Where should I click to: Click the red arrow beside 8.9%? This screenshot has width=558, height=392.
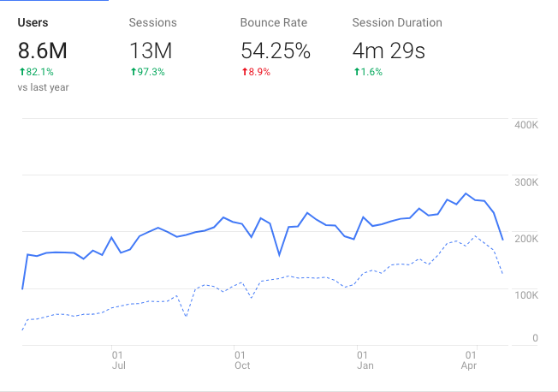pyautogui.click(x=244, y=72)
